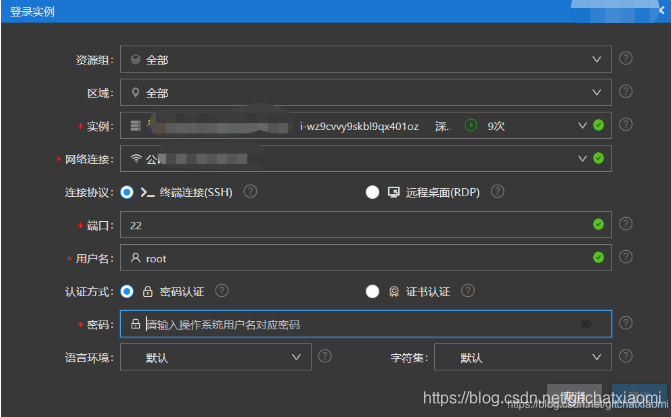Select 远程桌面(RDP) protocol radio button
This screenshot has height=417, width=671.
coord(372,192)
